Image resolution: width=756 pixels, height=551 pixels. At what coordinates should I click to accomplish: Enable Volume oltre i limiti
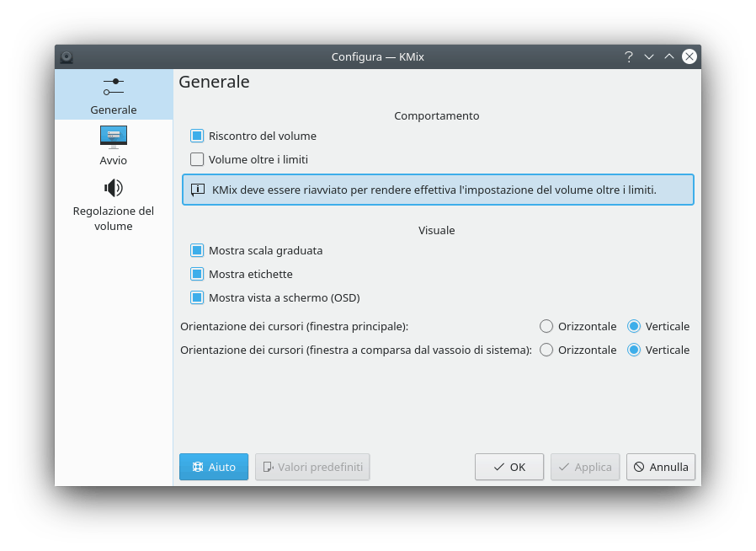click(x=197, y=159)
